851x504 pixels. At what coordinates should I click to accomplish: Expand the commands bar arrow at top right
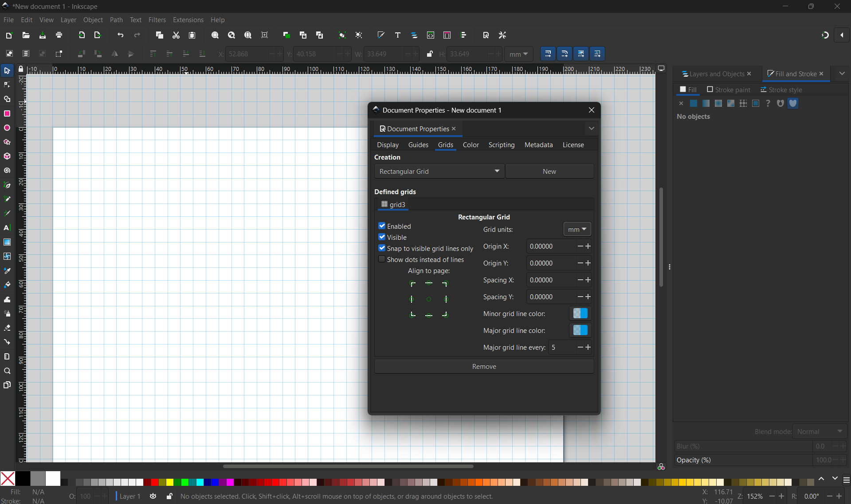[842, 35]
